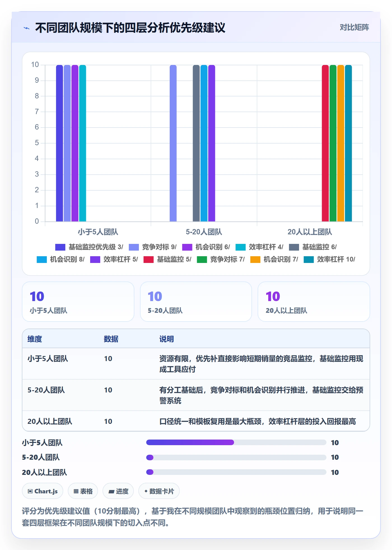
Task: Click the 小于5人团队 x-axis label
Action: (x=98, y=232)
